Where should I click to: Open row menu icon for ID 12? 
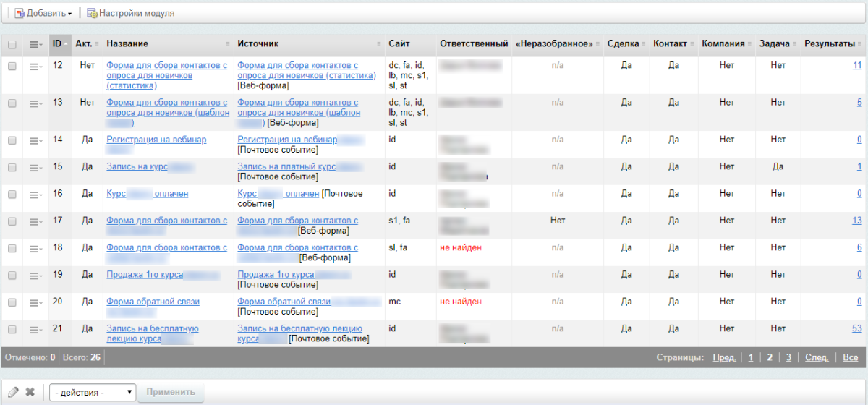click(x=35, y=66)
